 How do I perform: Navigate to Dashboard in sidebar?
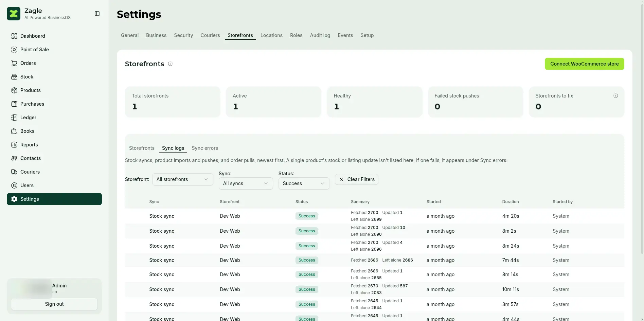[x=54, y=36]
